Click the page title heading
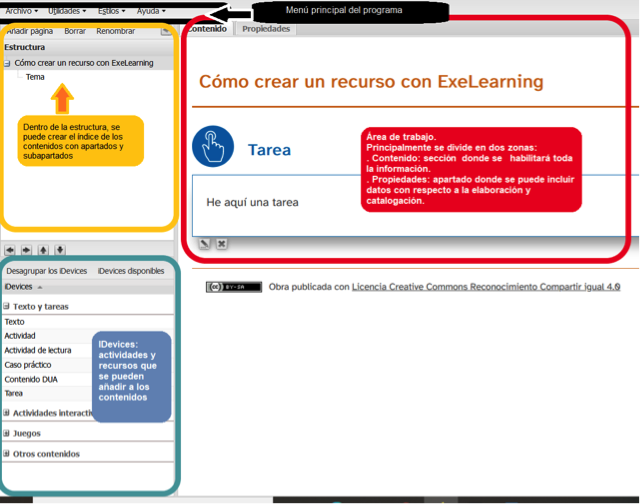Image resolution: width=640 pixels, height=504 pixels. coord(371,81)
